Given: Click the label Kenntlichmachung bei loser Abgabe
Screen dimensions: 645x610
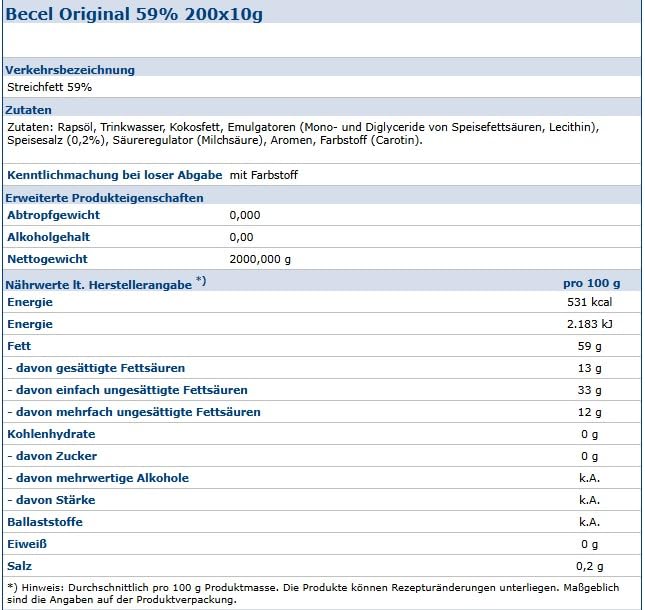Looking at the screenshot, I should click(115, 175).
